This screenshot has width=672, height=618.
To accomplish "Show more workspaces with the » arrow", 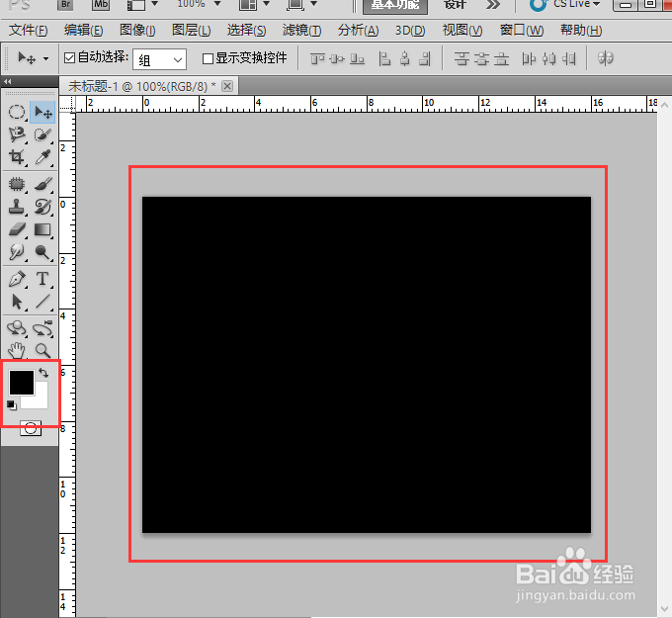I will click(x=493, y=5).
